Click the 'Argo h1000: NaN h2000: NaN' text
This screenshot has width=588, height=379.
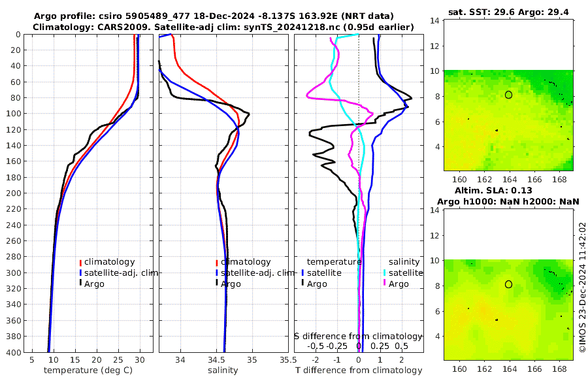(508, 202)
